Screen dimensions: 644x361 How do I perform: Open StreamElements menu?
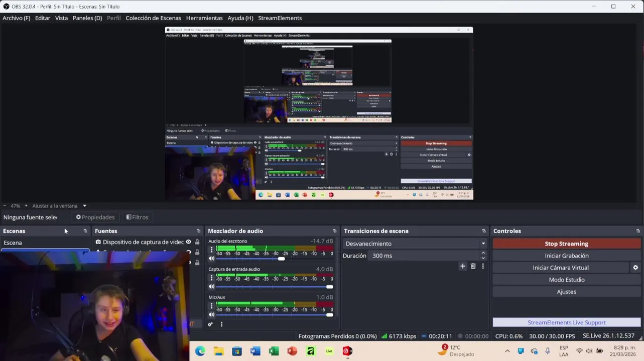tap(280, 18)
